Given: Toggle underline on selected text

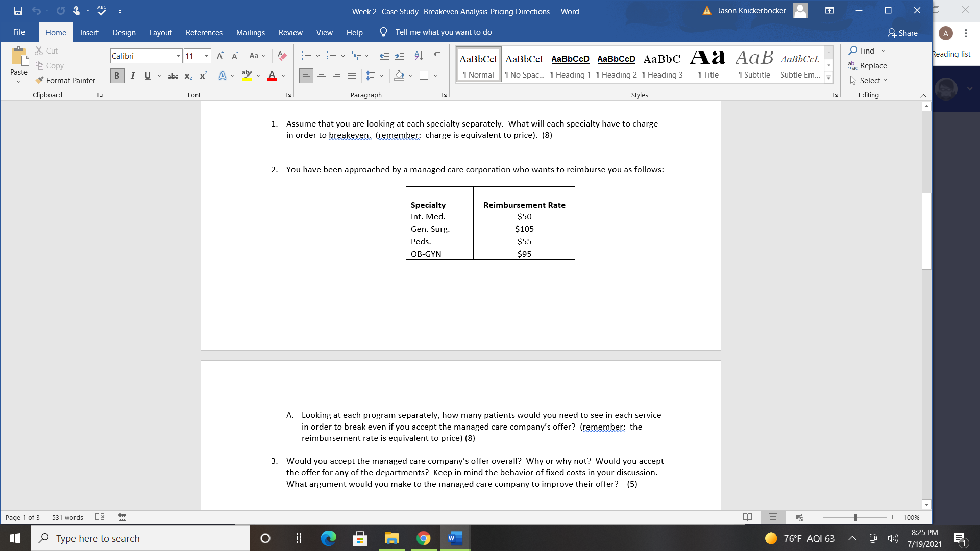Looking at the screenshot, I should click(x=148, y=76).
